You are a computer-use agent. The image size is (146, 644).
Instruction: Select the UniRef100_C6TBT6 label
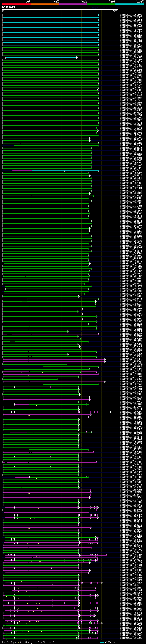pyautogui.click(x=131, y=93)
